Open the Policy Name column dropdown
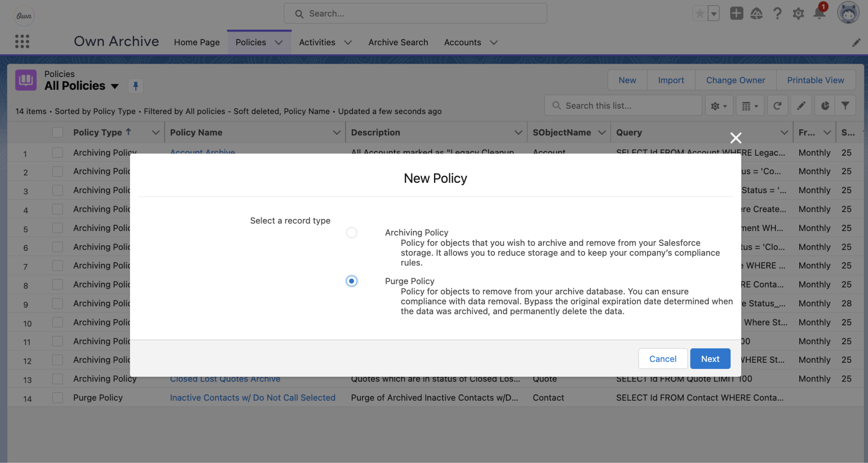868x463 pixels. pyautogui.click(x=336, y=132)
